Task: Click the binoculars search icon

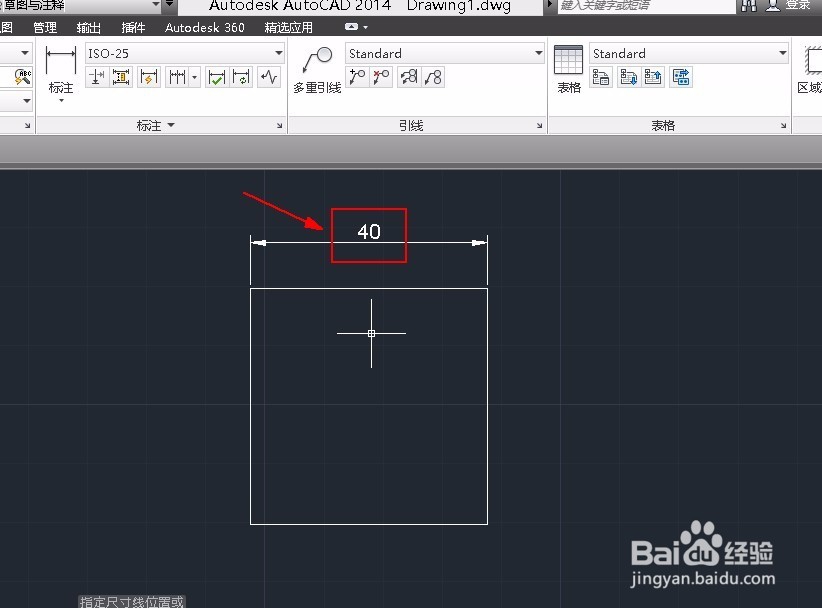Action: [749, 5]
